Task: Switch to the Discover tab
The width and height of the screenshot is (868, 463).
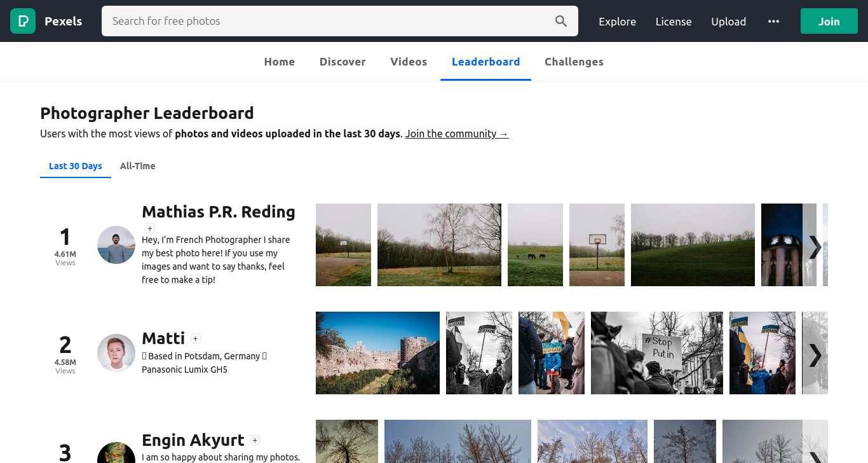Action: (x=342, y=62)
